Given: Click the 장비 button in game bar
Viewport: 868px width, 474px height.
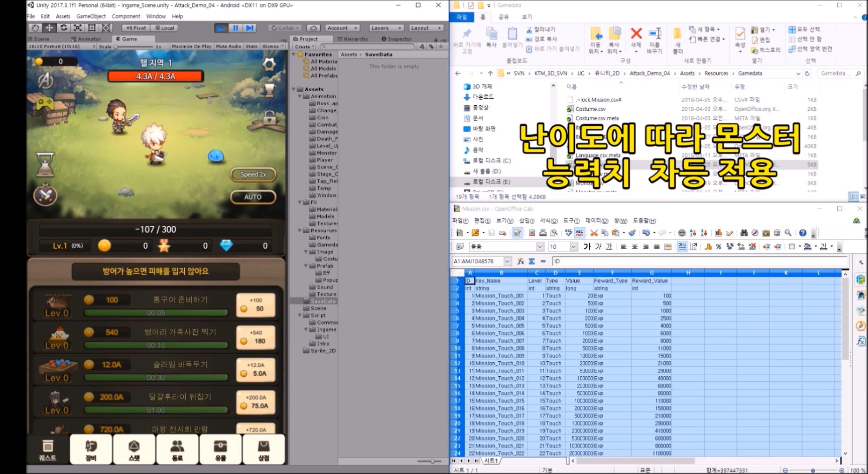Looking at the screenshot, I should click(x=91, y=450).
